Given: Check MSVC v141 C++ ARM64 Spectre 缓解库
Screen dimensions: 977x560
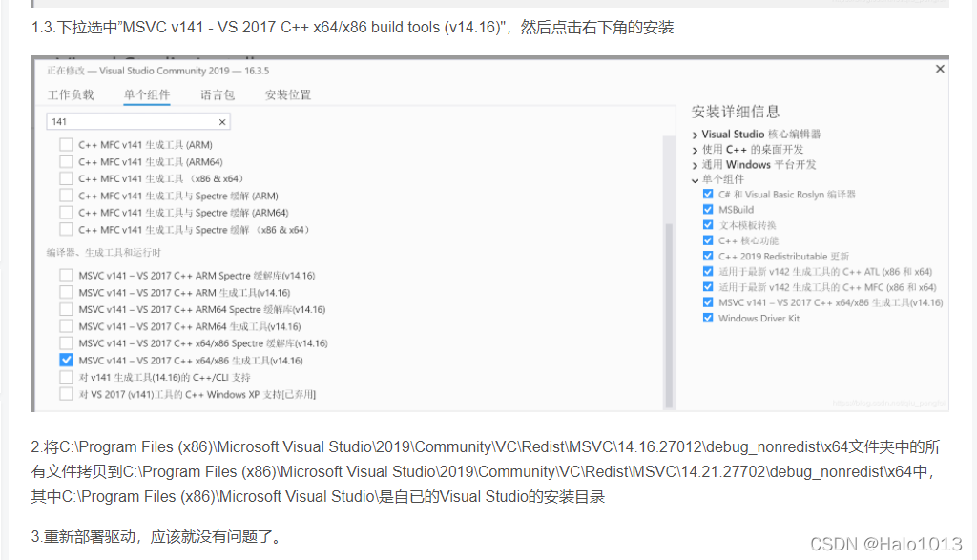Looking at the screenshot, I should [x=66, y=309].
